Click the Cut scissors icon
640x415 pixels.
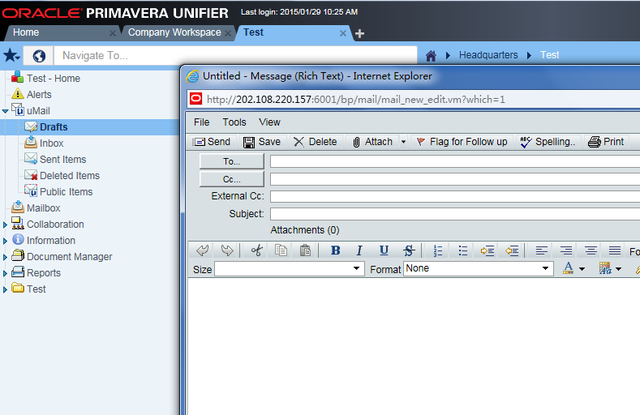click(257, 250)
